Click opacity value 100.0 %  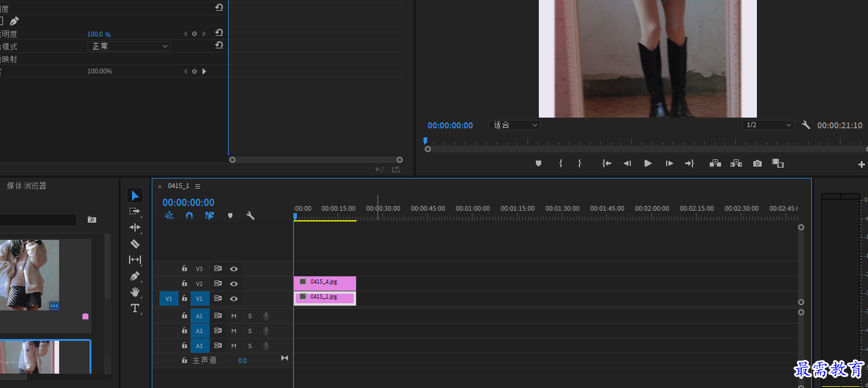coord(99,34)
